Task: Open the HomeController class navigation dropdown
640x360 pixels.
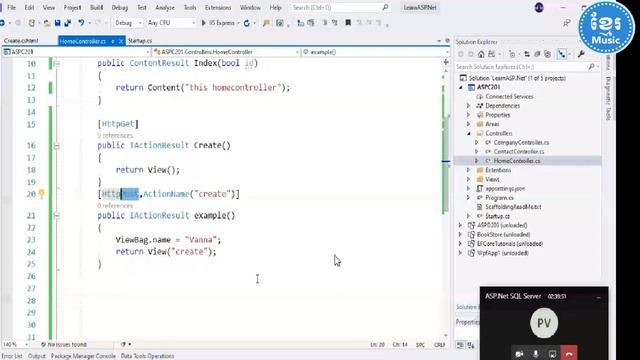Action: [x=226, y=52]
